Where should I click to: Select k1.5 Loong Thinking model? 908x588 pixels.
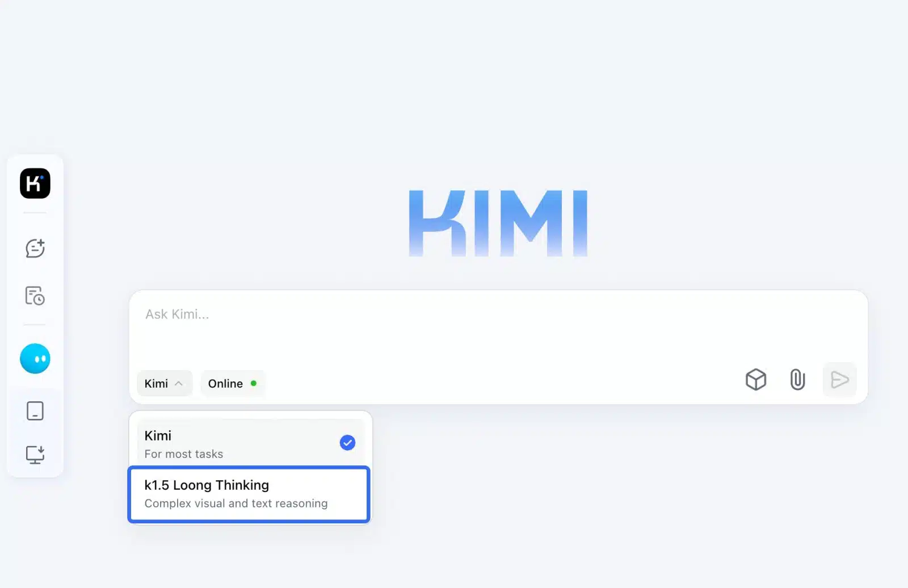pos(207,485)
